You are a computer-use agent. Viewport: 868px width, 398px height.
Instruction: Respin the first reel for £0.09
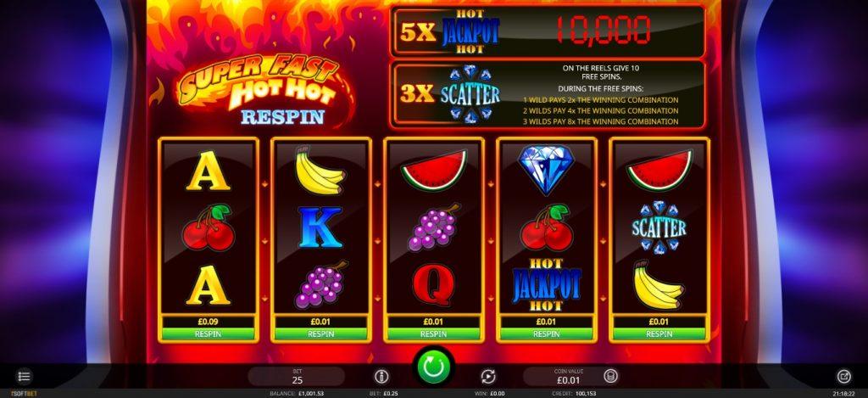point(209,334)
